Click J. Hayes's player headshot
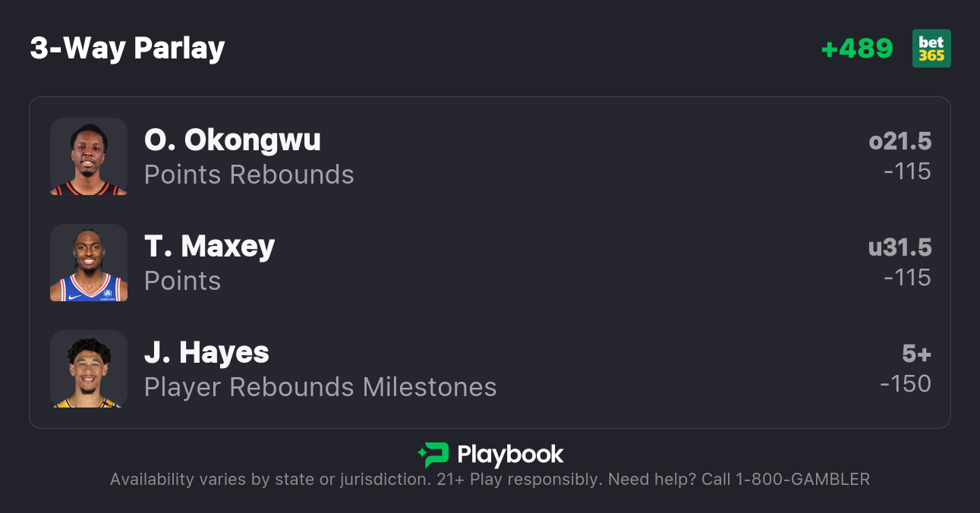The image size is (980, 513). pos(89,369)
